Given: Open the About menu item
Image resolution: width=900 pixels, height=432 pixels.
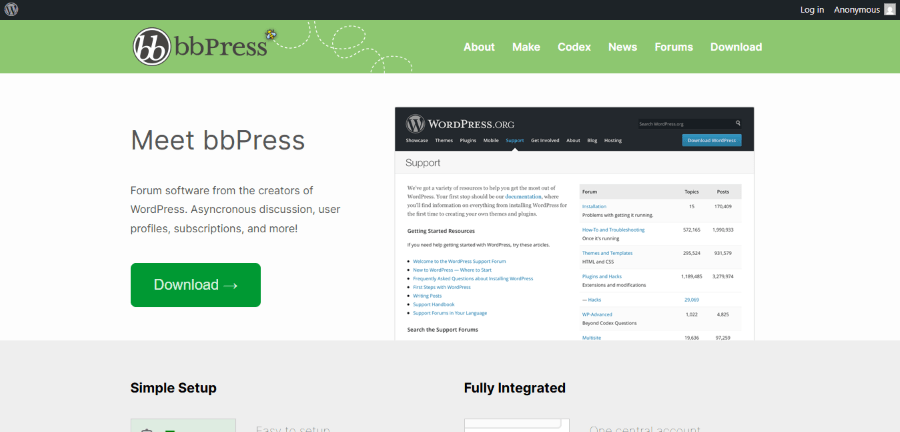Looking at the screenshot, I should pos(479,47).
